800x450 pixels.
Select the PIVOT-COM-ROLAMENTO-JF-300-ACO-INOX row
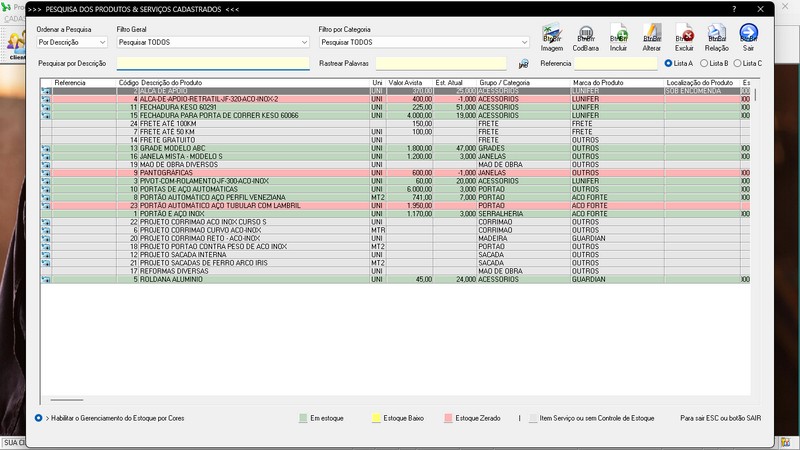point(395,181)
